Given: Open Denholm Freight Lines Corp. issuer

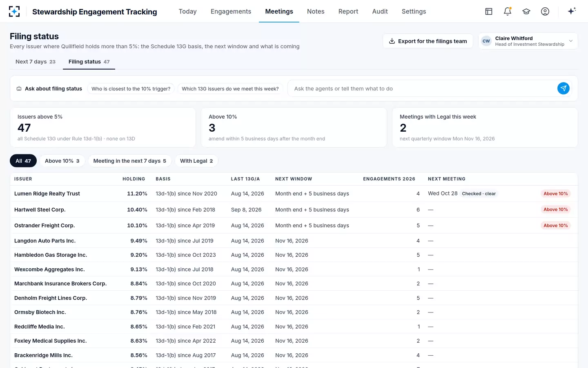Looking at the screenshot, I should (51, 298).
